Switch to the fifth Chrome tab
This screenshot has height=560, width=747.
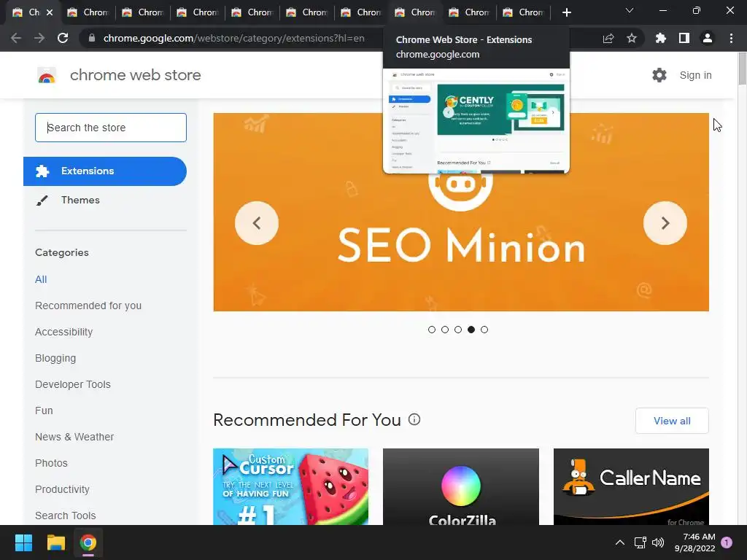(x=252, y=12)
